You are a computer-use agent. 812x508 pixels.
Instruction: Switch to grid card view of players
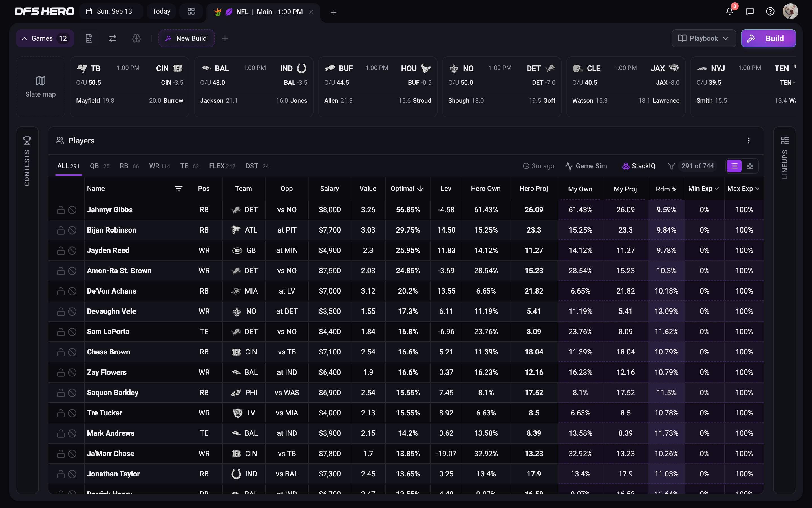750,166
